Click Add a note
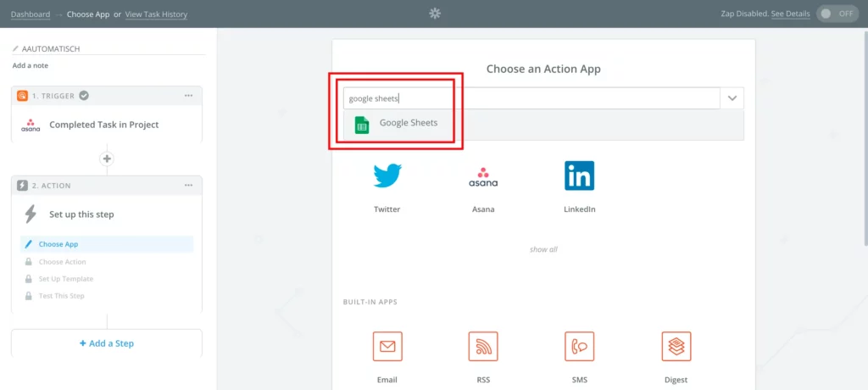 coord(31,65)
